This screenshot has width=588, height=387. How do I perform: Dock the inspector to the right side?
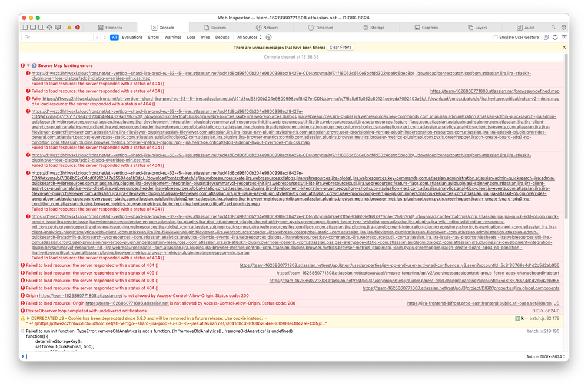point(41,27)
